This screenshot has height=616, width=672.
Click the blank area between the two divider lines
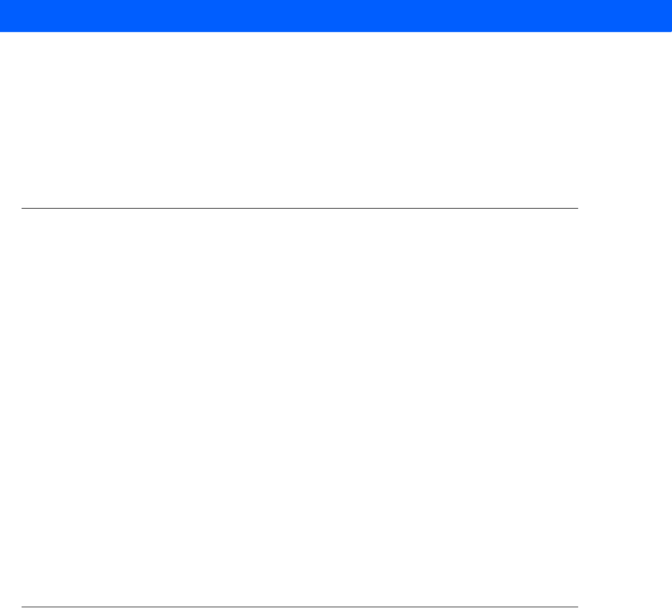pyautogui.click(x=300, y=408)
